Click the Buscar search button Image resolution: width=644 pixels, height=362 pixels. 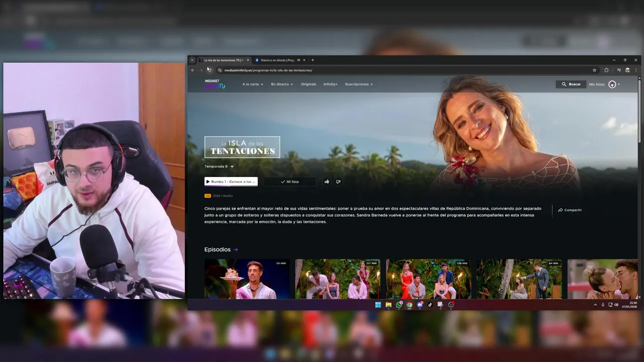pos(571,84)
